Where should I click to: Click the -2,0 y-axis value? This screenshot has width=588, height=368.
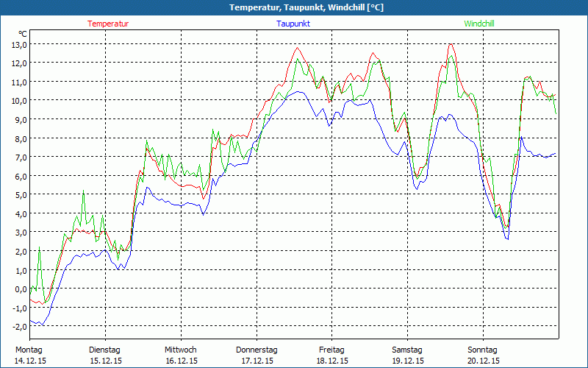[20, 327]
